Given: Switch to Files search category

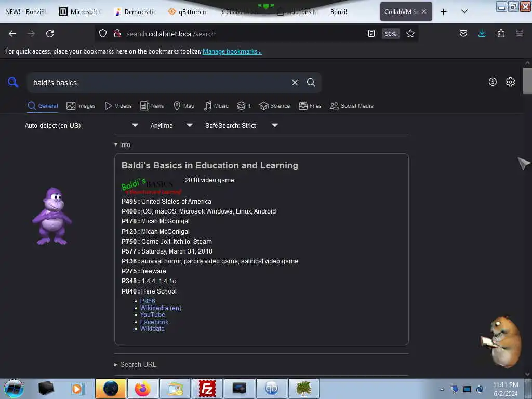Looking at the screenshot, I should (310, 106).
